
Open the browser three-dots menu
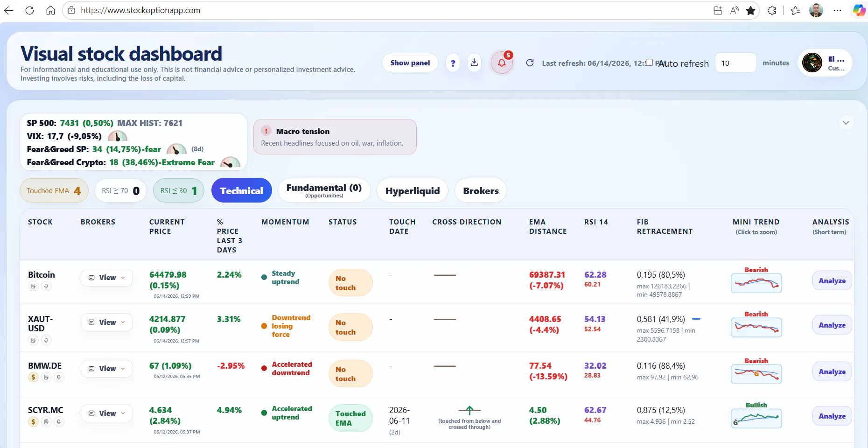coord(838,10)
